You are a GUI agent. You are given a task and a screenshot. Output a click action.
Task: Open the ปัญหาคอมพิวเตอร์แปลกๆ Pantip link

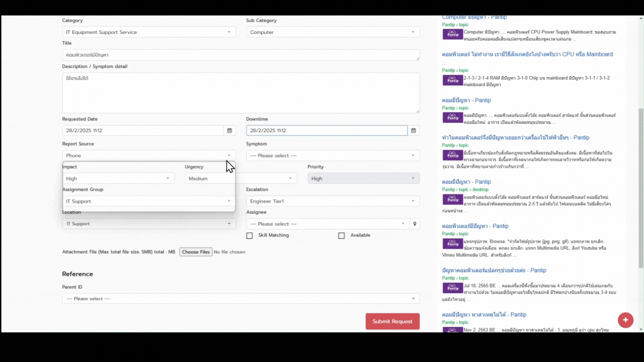tap(494, 270)
